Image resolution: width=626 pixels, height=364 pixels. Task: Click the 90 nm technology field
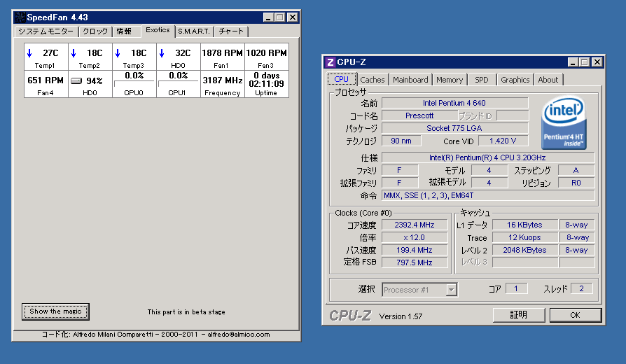pos(401,141)
